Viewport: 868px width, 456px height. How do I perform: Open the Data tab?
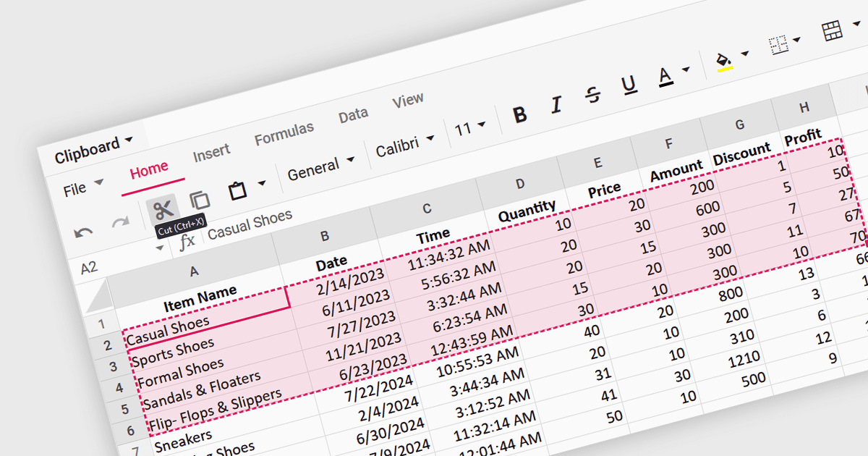click(353, 116)
